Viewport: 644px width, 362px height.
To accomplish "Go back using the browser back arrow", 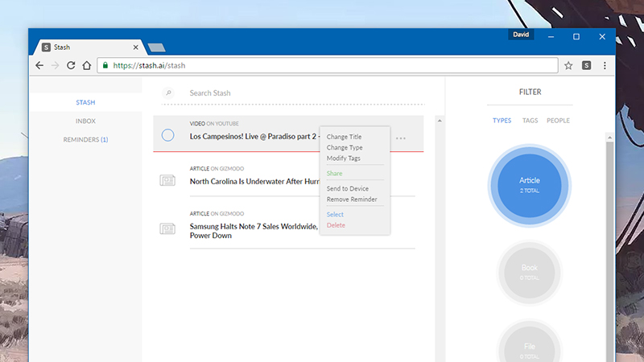I will 39,65.
